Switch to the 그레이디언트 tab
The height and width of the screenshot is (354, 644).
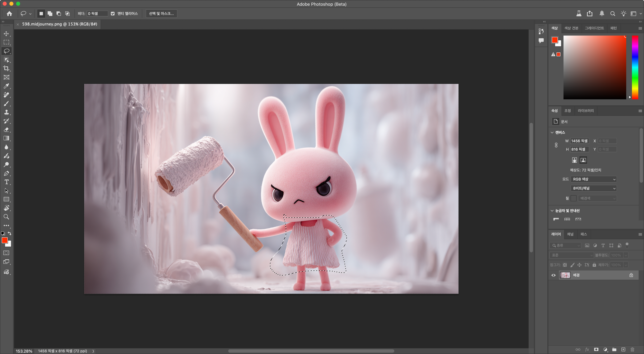coord(594,28)
